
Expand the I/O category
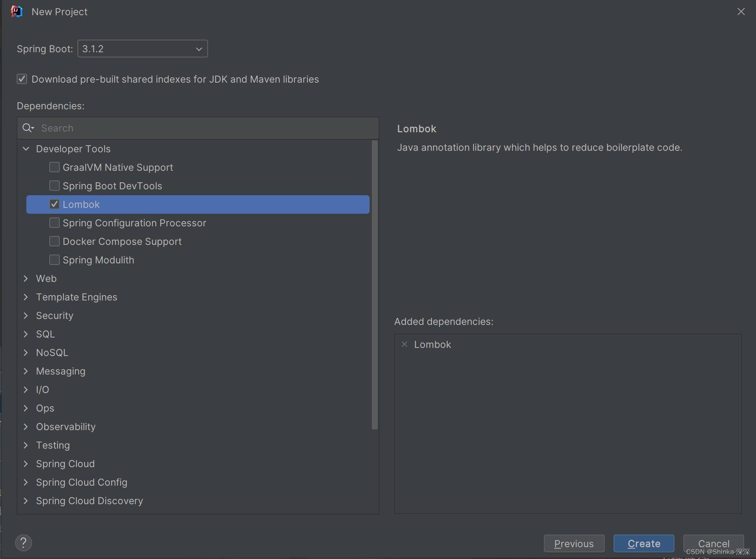pyautogui.click(x=26, y=390)
